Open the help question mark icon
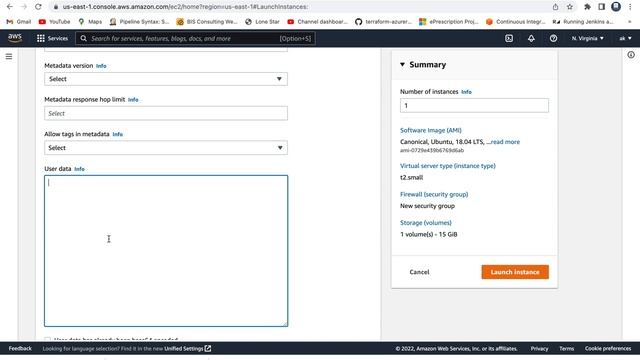 (x=553, y=38)
